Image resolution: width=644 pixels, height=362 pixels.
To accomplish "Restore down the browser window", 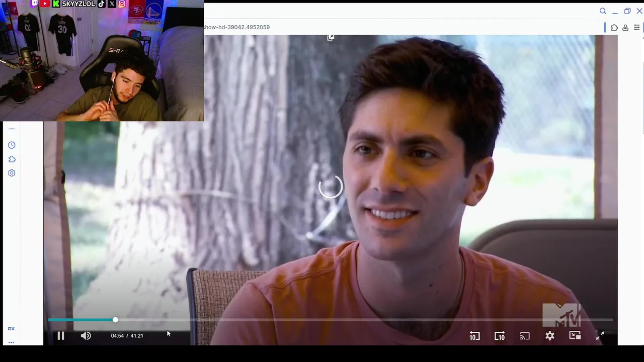I will point(627,11).
